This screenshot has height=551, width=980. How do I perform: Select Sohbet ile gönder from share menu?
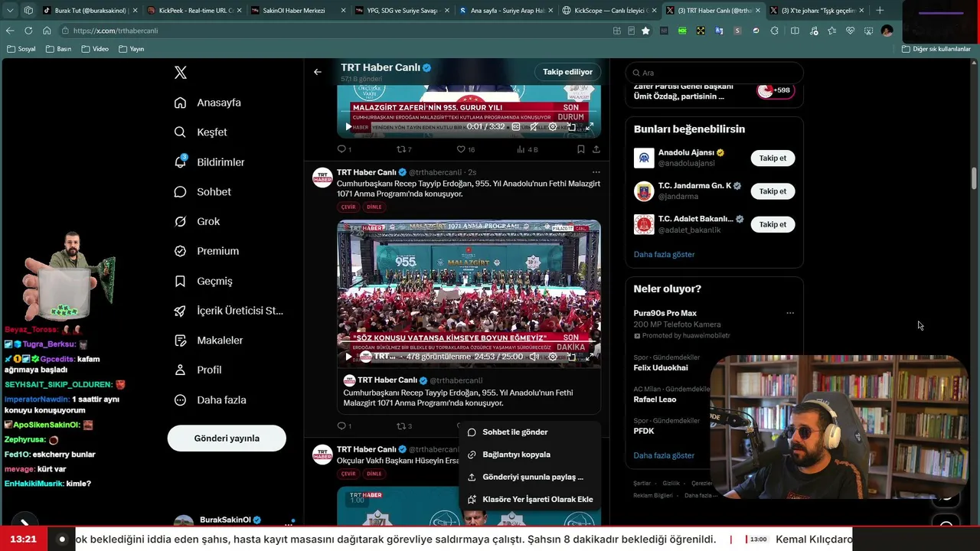[529, 432]
